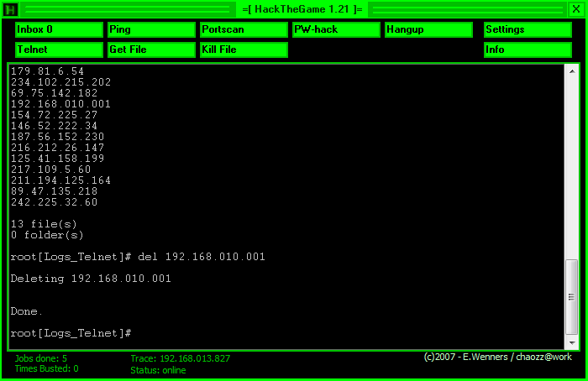Click the 89.47.135.218 log entry
This screenshot has height=381, width=588.
(x=54, y=191)
